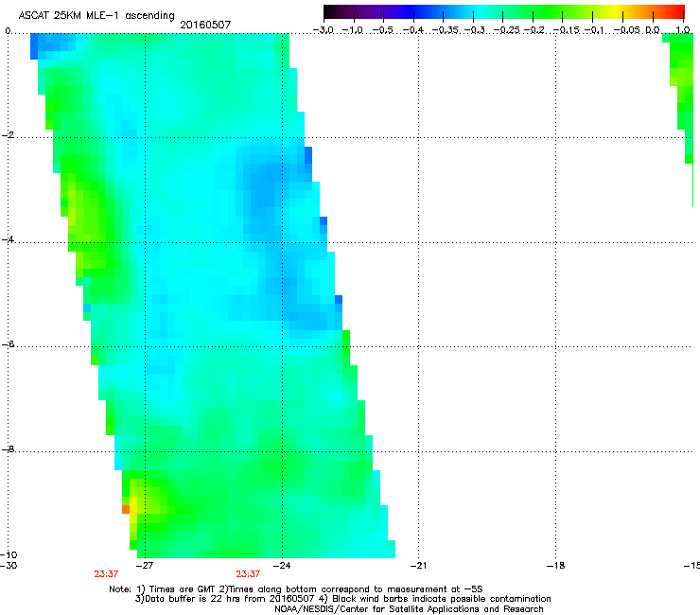The height and width of the screenshot is (615, 700).
Task: Click the -0.2 color scale label
Action: [x=534, y=30]
